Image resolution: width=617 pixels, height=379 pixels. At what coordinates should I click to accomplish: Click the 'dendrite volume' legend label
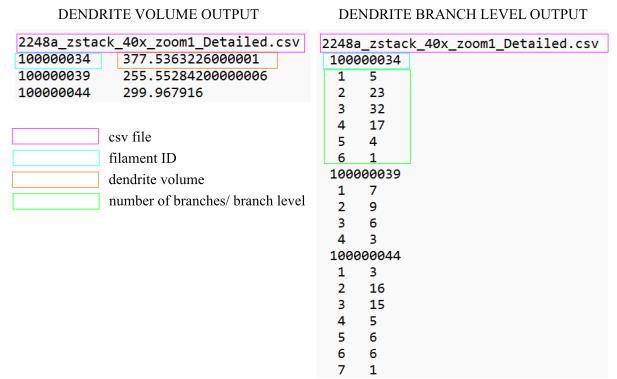click(156, 179)
